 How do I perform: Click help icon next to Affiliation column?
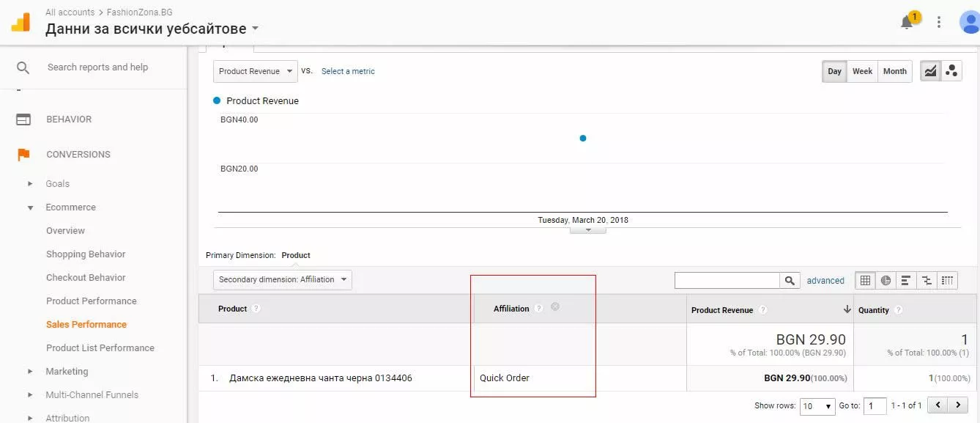point(539,309)
